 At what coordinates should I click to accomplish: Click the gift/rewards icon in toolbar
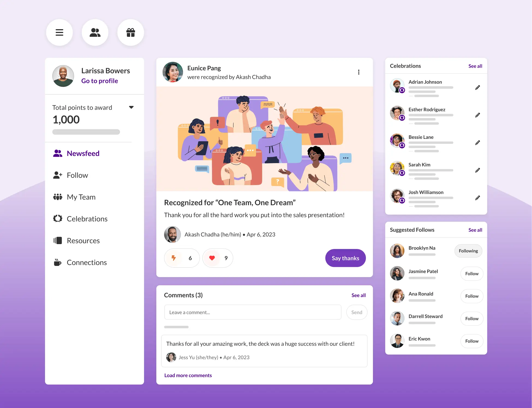[130, 32]
